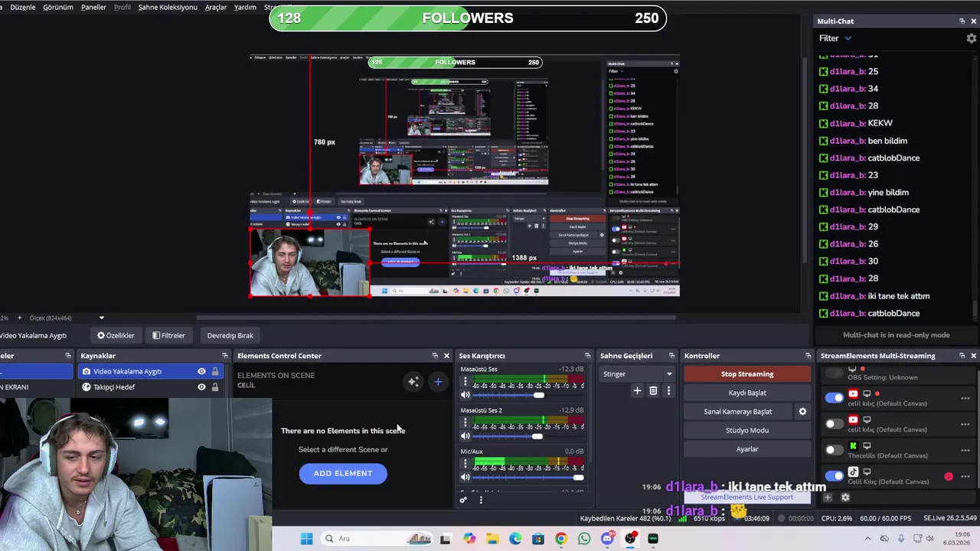Open the audio mixer three-dot menu

(481, 500)
